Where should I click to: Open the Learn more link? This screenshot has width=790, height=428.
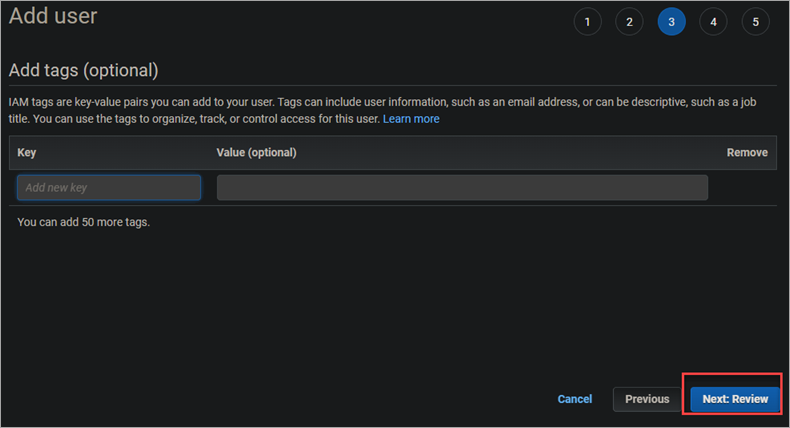point(411,119)
